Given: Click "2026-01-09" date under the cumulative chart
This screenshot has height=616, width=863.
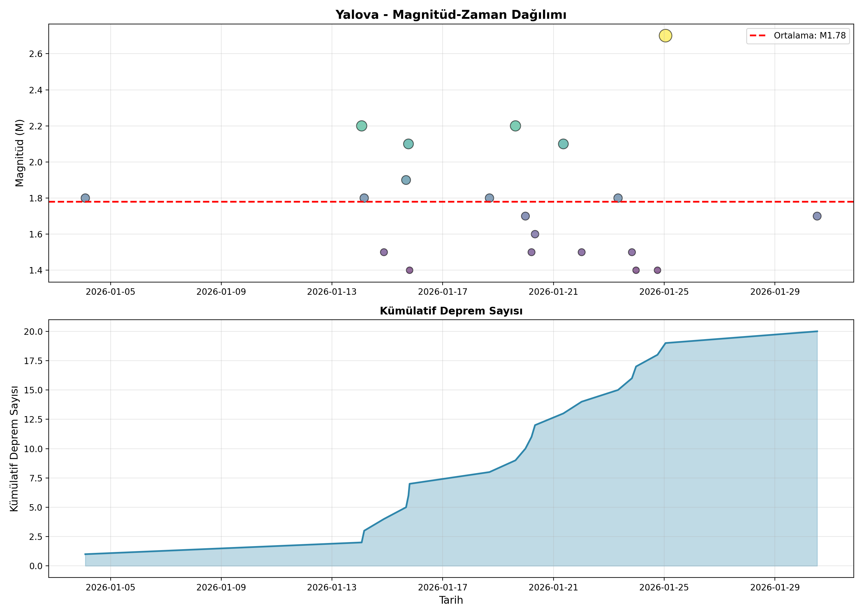Looking at the screenshot, I should [x=221, y=588].
